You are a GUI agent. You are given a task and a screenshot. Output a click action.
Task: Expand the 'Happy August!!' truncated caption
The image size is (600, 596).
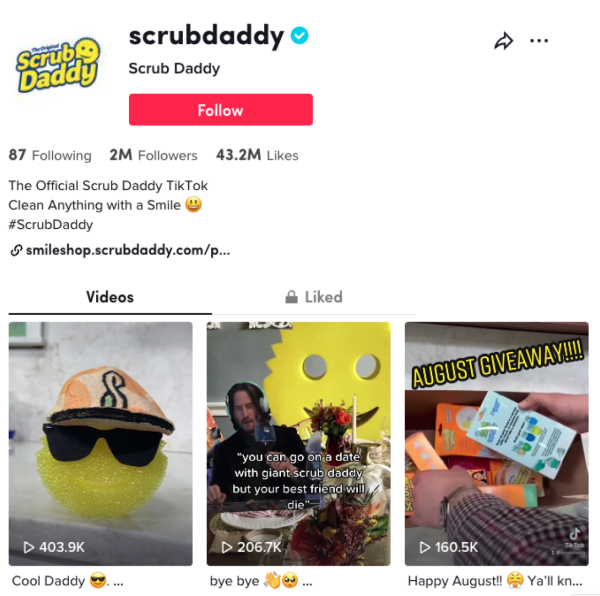coord(495,581)
